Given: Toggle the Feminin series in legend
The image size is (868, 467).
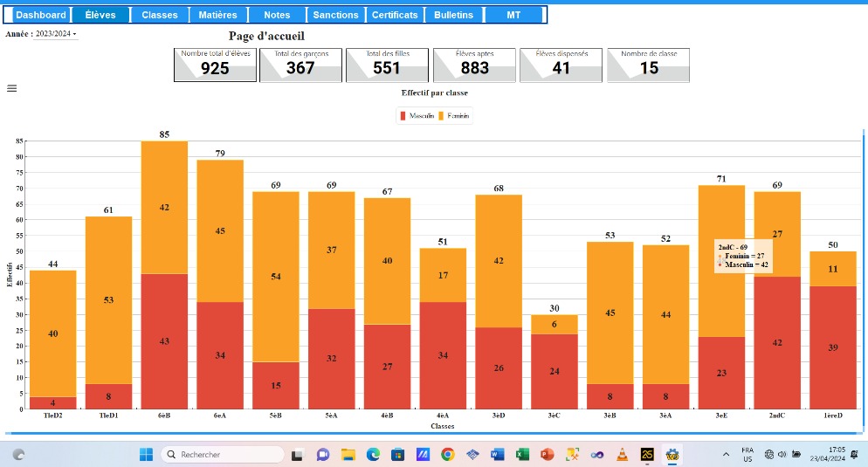Looking at the screenshot, I should (x=453, y=116).
